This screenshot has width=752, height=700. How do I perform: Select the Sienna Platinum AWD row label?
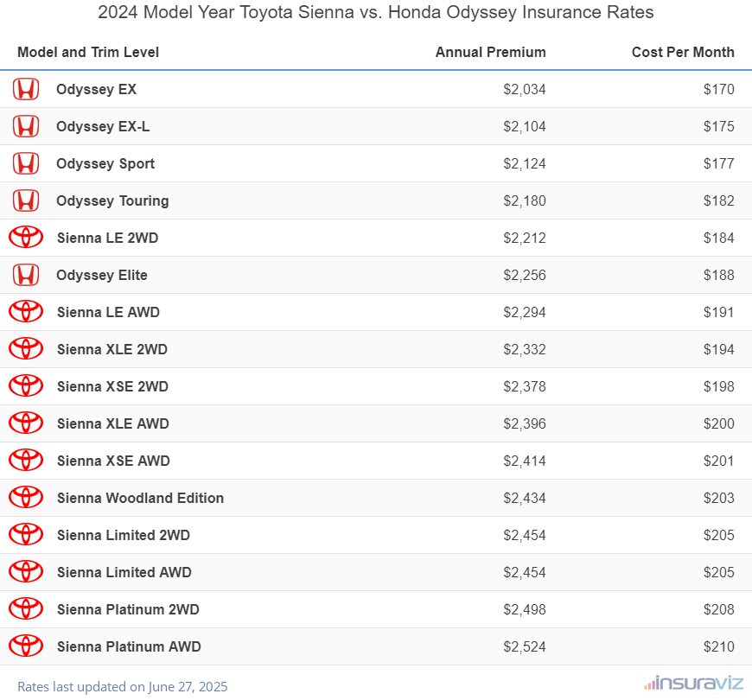pyautogui.click(x=129, y=646)
